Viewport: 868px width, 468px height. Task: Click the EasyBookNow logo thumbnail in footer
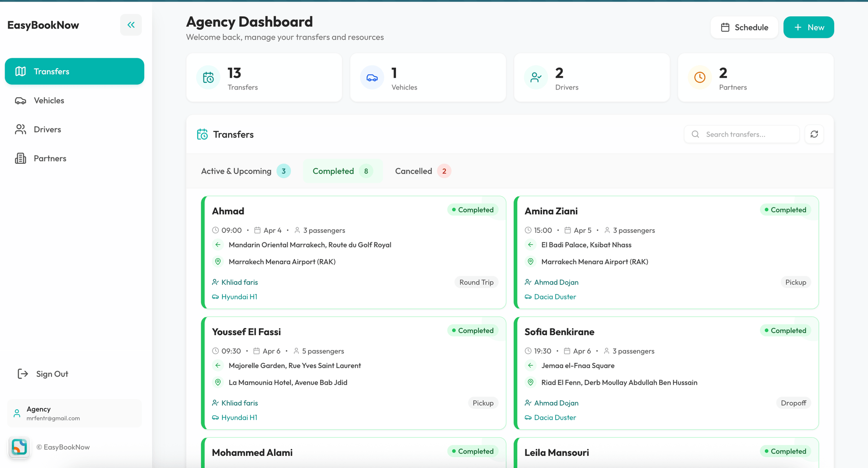(x=19, y=447)
